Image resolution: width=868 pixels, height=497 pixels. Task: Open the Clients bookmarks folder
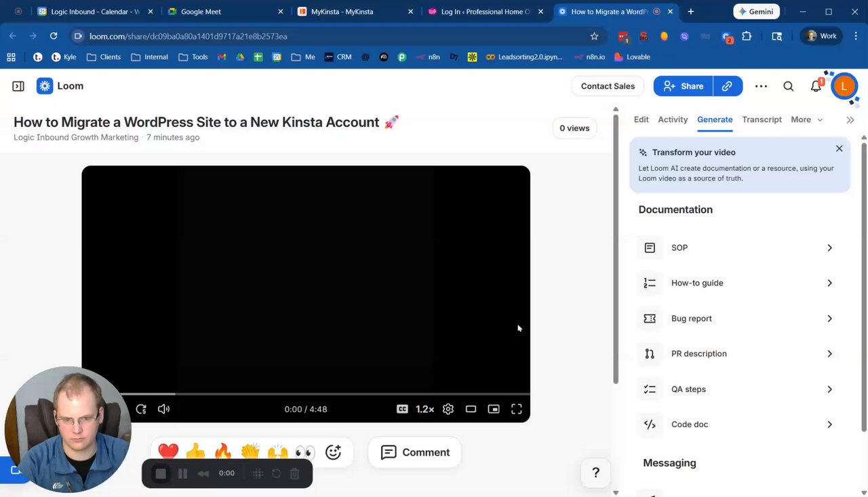click(x=104, y=57)
